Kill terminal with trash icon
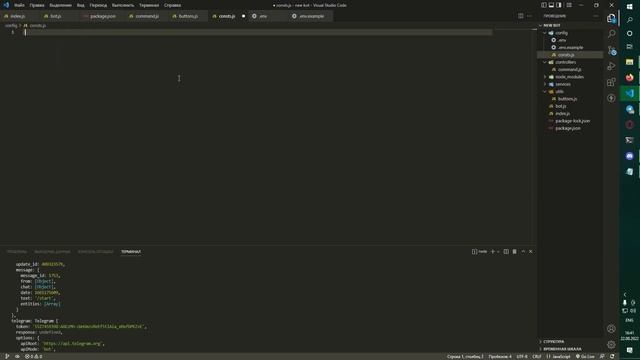 click(514, 251)
